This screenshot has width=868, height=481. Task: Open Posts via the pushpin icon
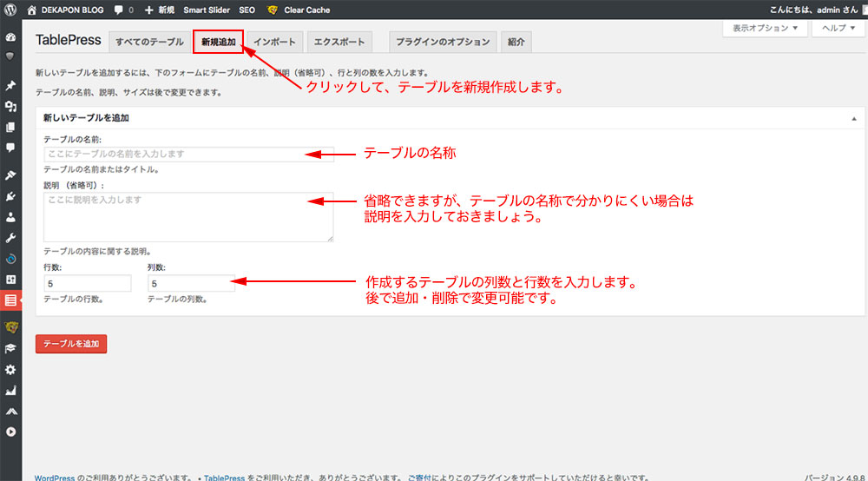[10, 85]
